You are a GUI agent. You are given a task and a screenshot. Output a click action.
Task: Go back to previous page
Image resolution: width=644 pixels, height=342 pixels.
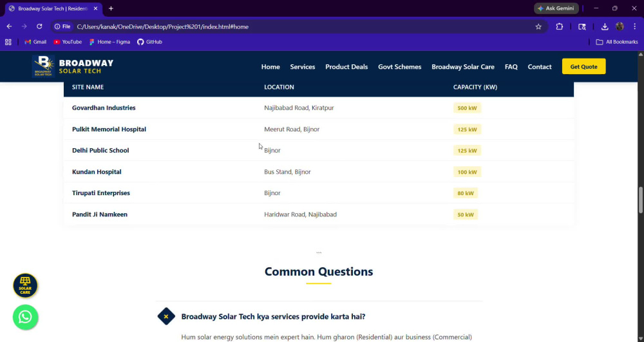[9, 26]
